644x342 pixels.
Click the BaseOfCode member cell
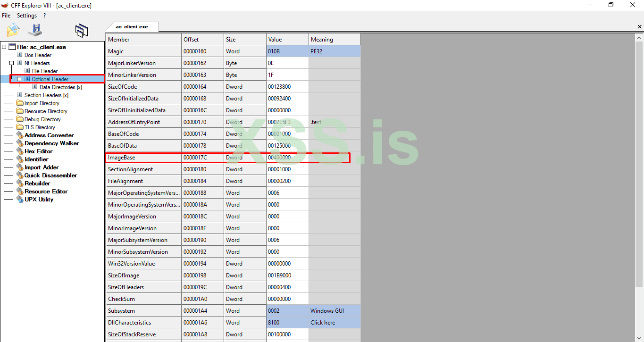tap(144, 134)
